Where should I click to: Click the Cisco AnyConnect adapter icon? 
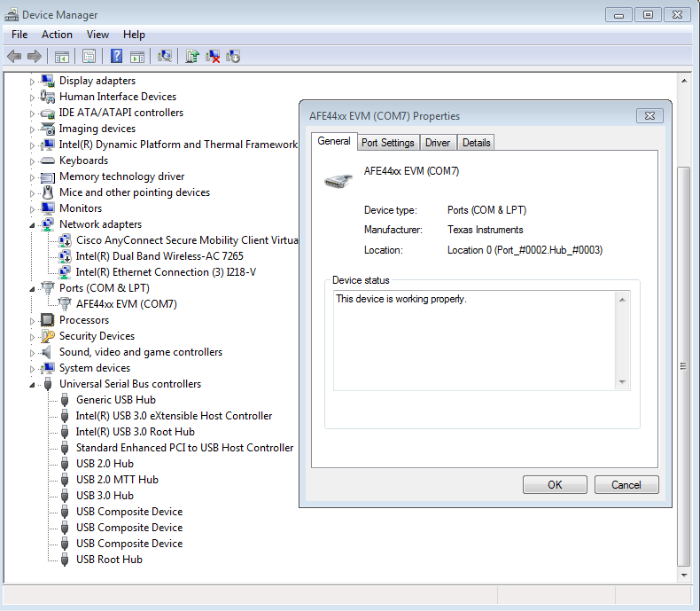pos(65,240)
